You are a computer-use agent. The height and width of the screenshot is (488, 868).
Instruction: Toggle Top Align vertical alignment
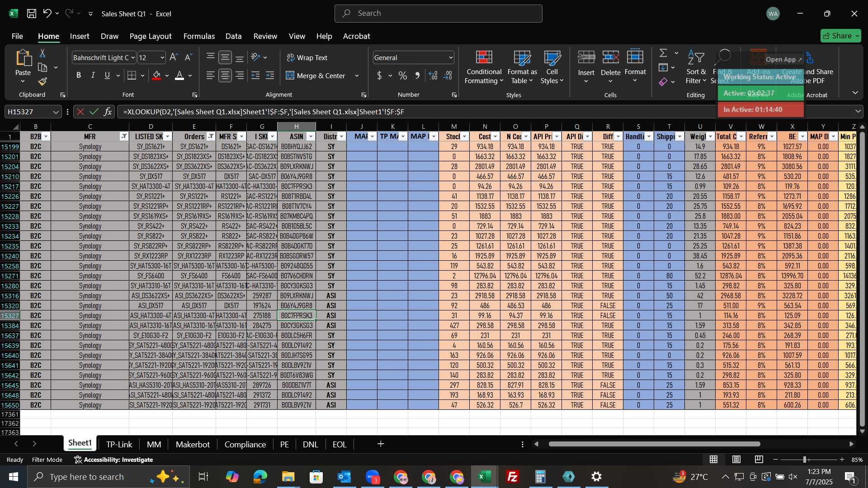coord(211,57)
